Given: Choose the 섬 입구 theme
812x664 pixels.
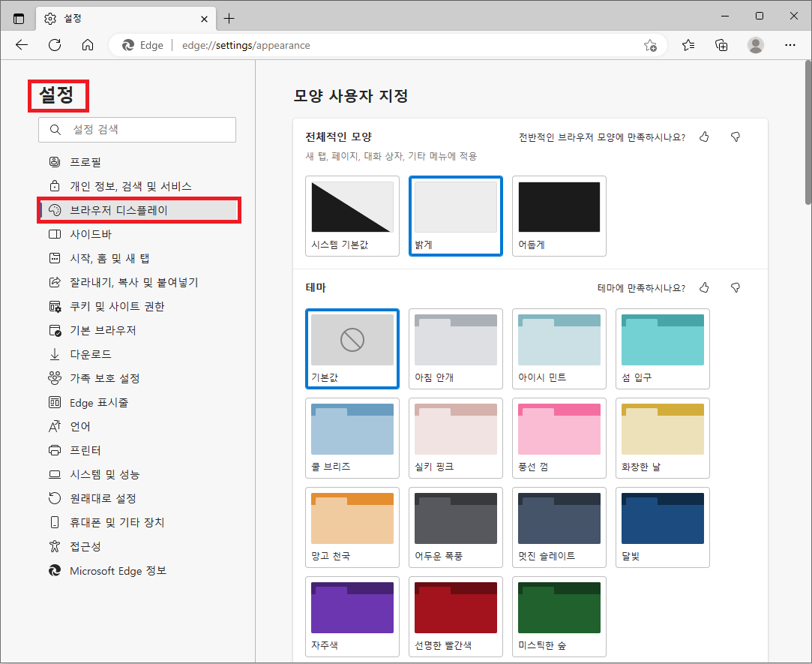Looking at the screenshot, I should (663, 349).
